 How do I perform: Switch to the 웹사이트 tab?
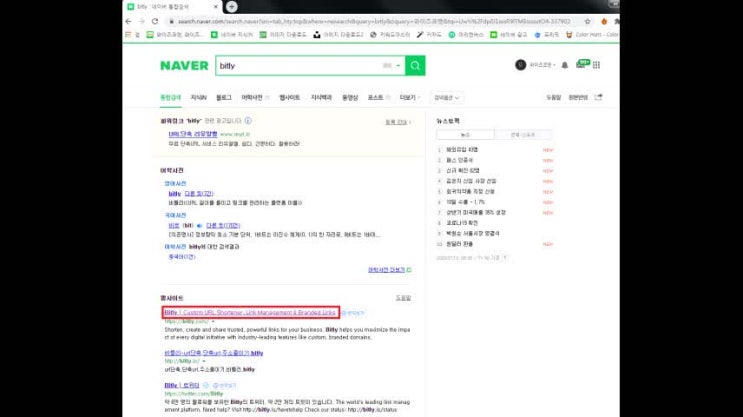[x=290, y=97]
